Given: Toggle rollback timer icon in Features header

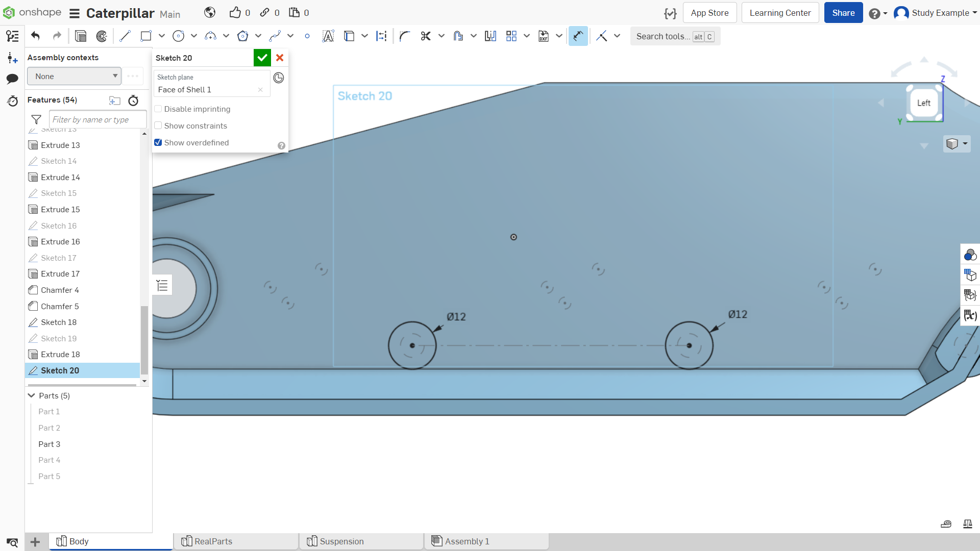Looking at the screenshot, I should [x=133, y=101].
